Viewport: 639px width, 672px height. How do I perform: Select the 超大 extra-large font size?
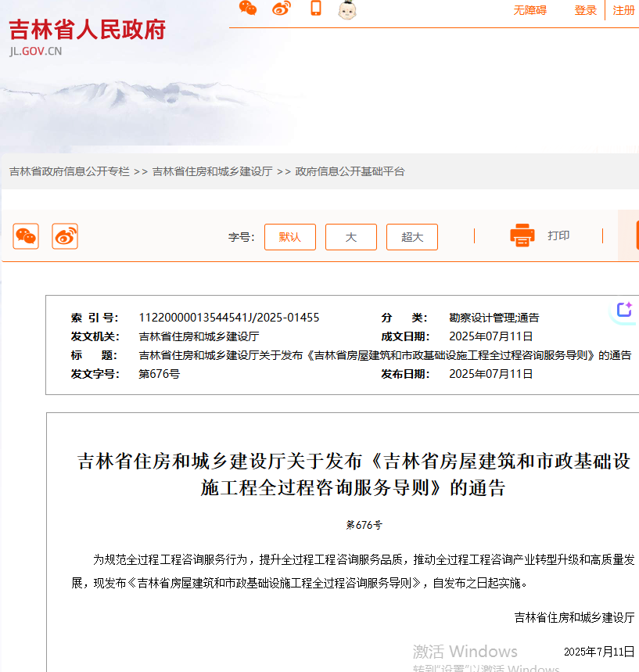pyautogui.click(x=412, y=236)
